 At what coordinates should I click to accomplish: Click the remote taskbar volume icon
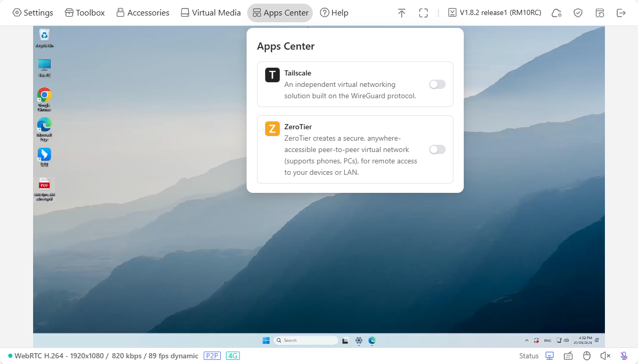(567, 340)
